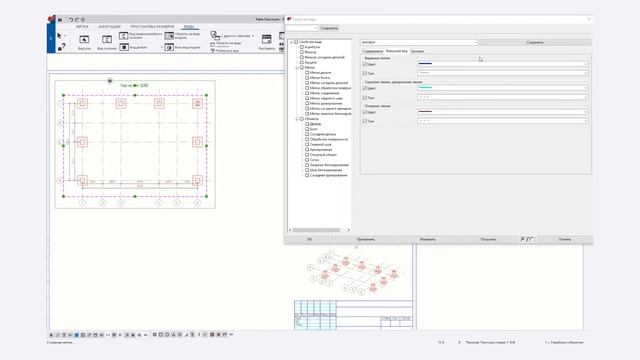Click Изменить button
The width and height of the screenshot is (640, 360).
pyautogui.click(x=427, y=239)
